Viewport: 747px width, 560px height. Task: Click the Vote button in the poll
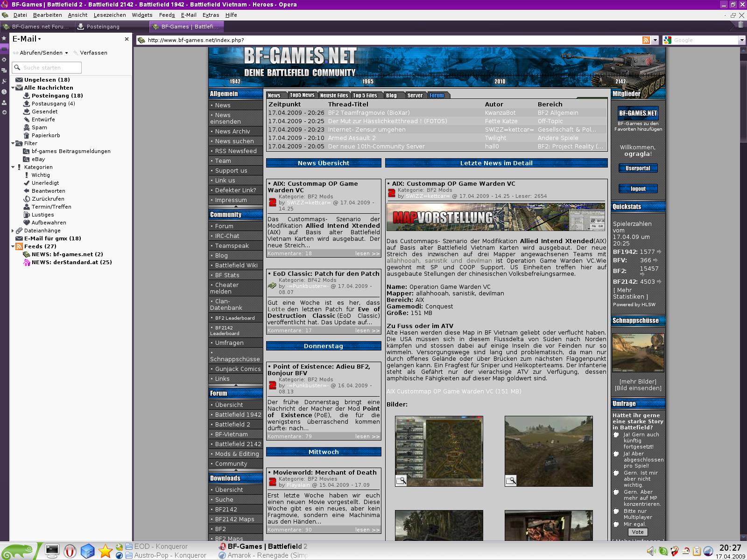tap(638, 532)
